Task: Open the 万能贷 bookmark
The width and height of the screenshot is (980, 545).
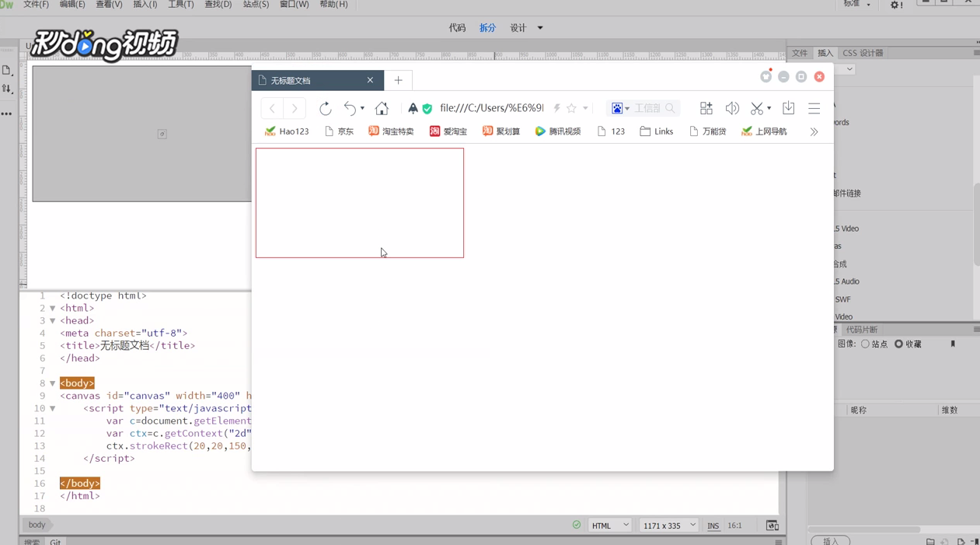Action: 708,131
